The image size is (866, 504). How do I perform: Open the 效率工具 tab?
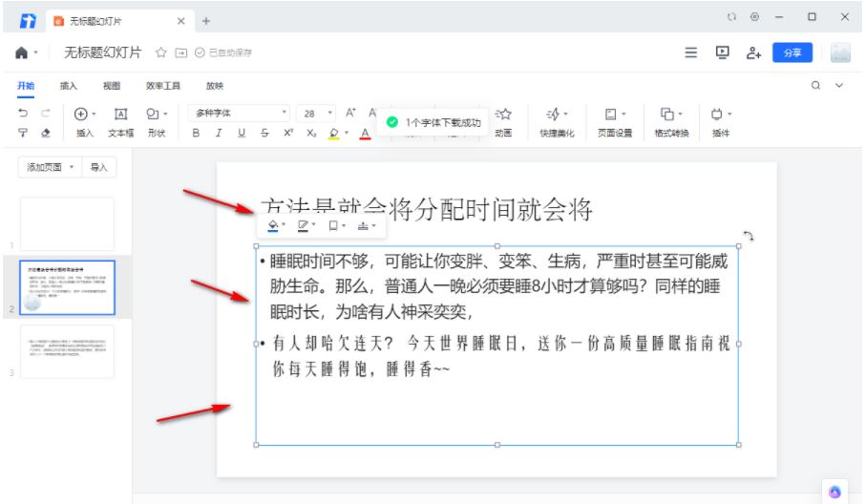[x=163, y=86]
